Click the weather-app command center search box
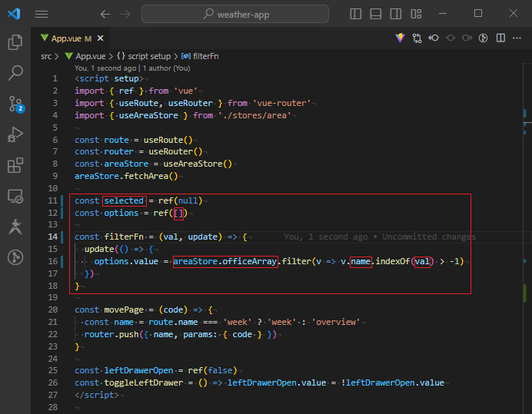This screenshot has width=532, height=414. [x=235, y=15]
